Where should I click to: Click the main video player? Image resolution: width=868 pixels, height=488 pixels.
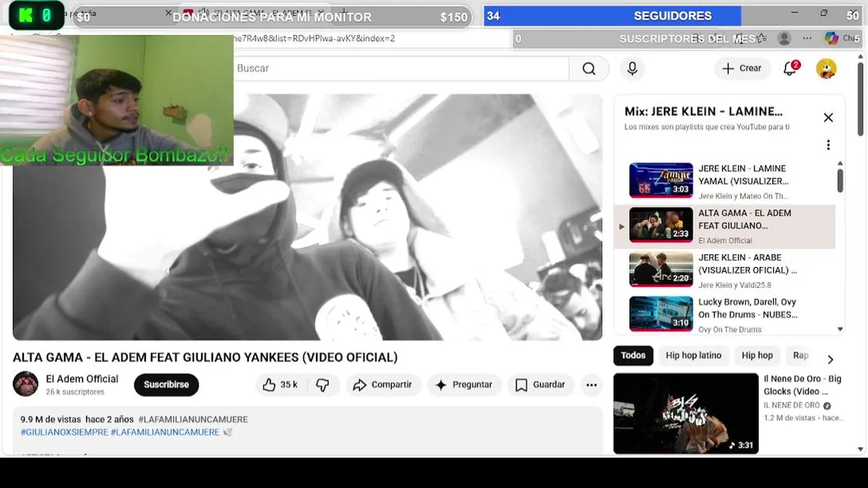coord(307,217)
